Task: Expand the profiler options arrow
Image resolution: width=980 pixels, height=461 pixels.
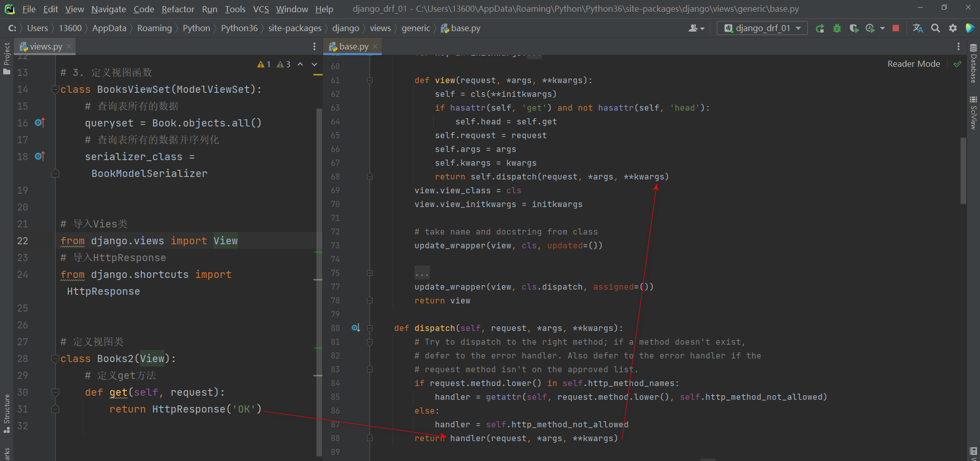Action: [x=882, y=29]
